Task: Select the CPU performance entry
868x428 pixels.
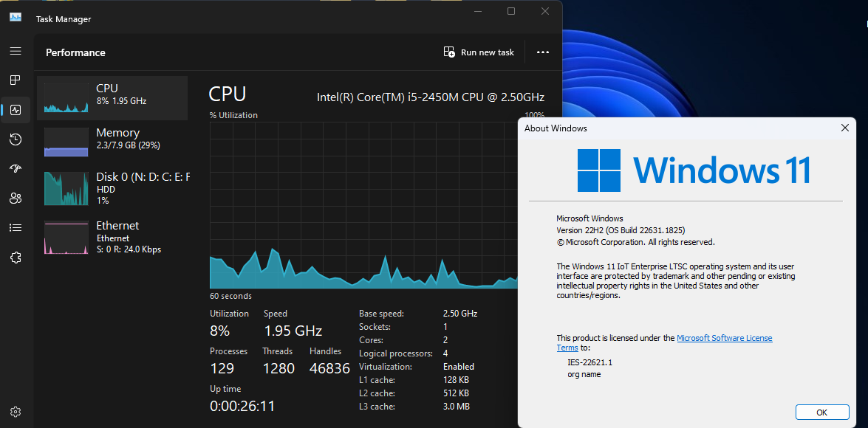Action: coord(112,98)
